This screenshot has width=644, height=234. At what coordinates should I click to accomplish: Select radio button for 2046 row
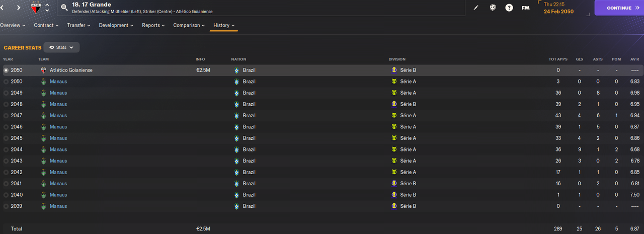[6, 127]
